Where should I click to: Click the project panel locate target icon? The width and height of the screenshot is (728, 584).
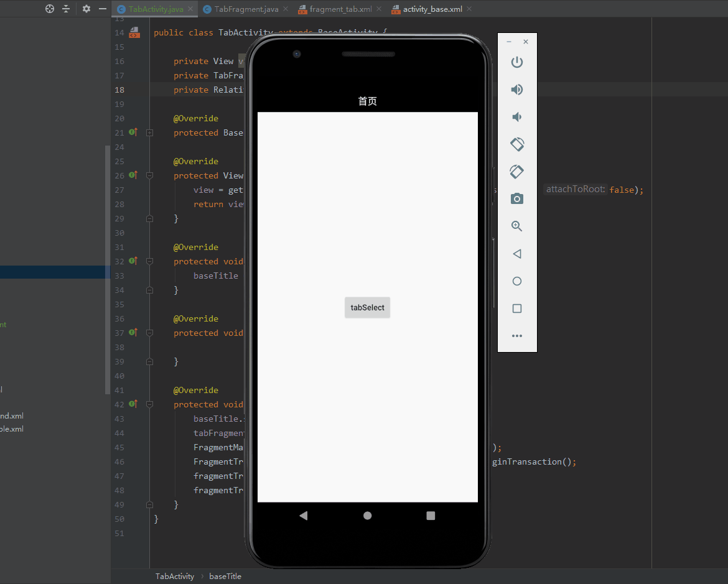[x=50, y=8]
